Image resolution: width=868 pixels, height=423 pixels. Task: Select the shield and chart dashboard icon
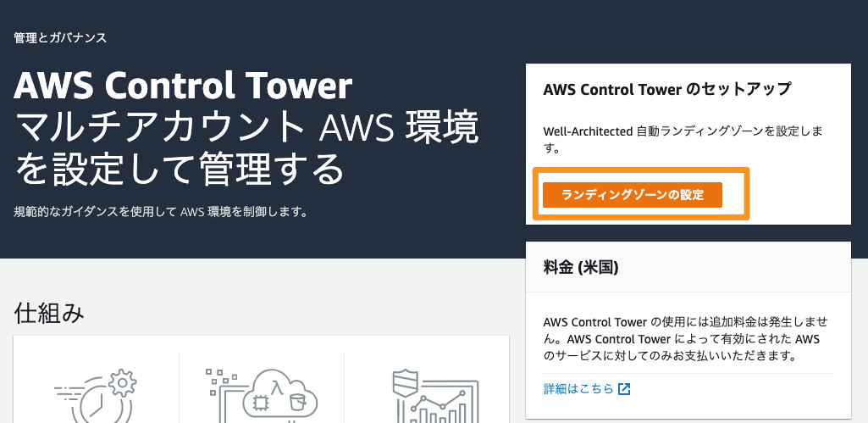pyautogui.click(x=435, y=396)
